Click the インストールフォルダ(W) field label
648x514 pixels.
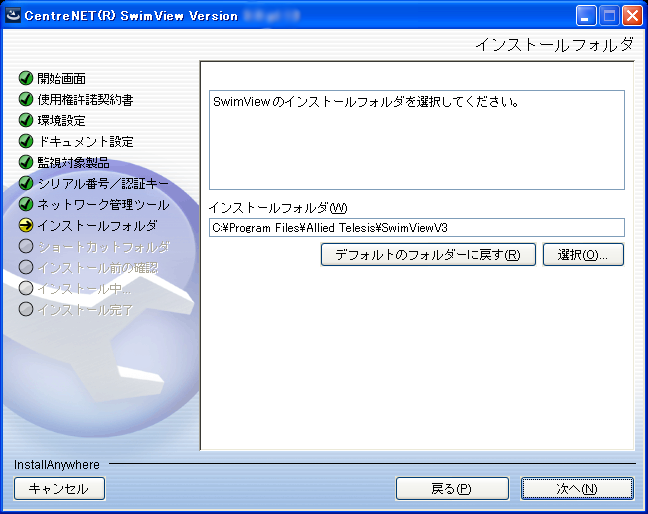coord(278,207)
